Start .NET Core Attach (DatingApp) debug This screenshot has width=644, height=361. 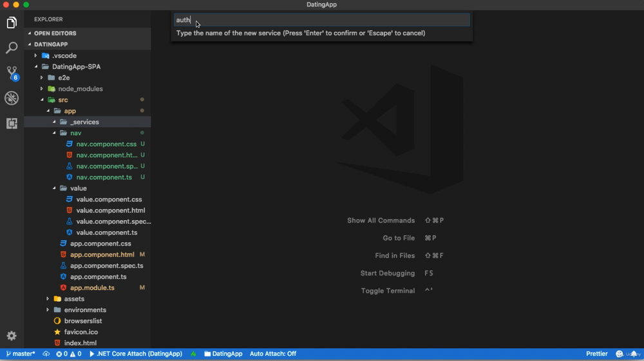(x=135, y=354)
